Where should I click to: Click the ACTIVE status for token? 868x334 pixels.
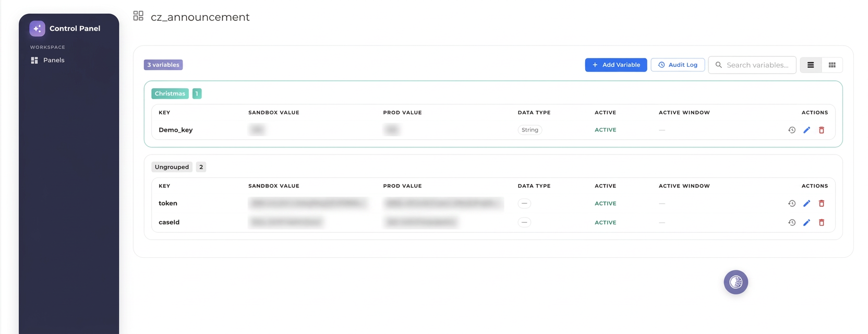(606, 204)
